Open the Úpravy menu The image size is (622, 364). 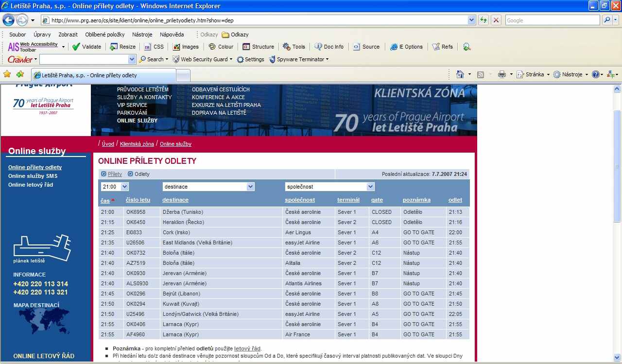[42, 35]
